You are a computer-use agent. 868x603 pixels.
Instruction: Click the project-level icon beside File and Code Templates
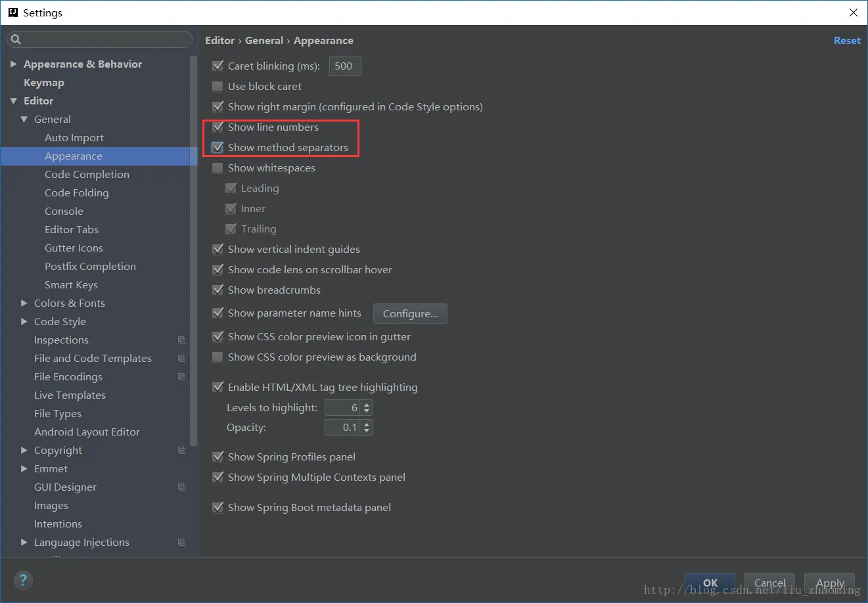pyautogui.click(x=182, y=359)
